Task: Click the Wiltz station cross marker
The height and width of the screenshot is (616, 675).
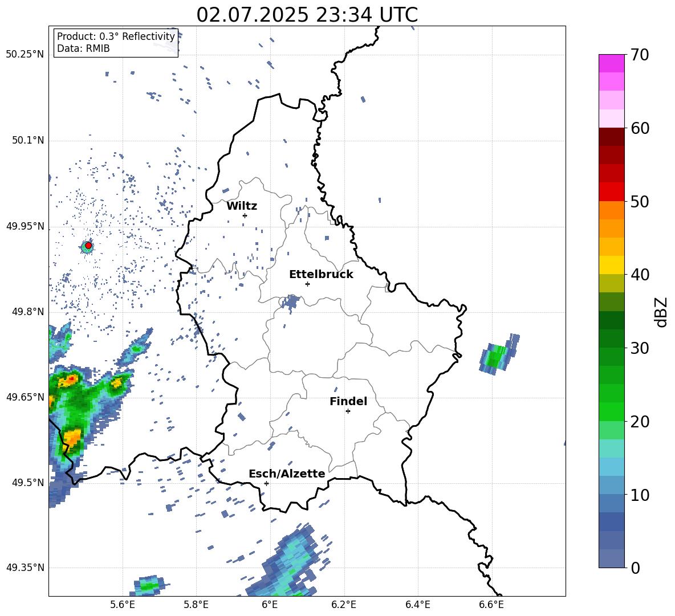Action: (245, 215)
